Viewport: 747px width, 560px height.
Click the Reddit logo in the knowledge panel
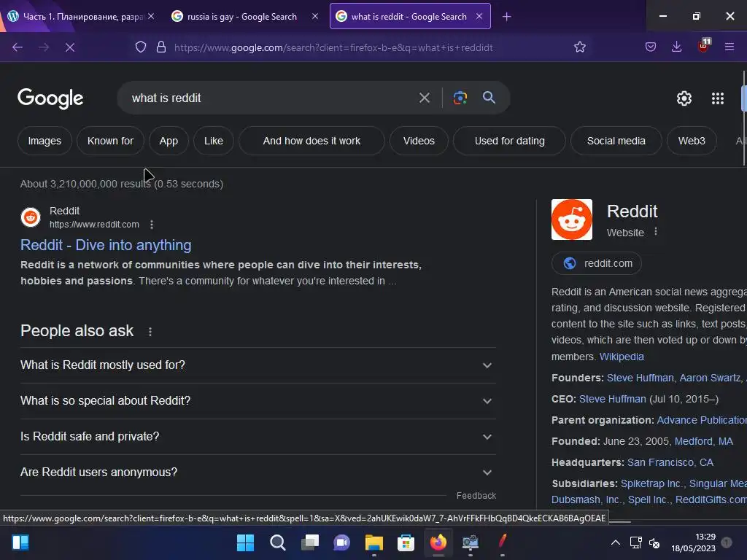pos(572,219)
